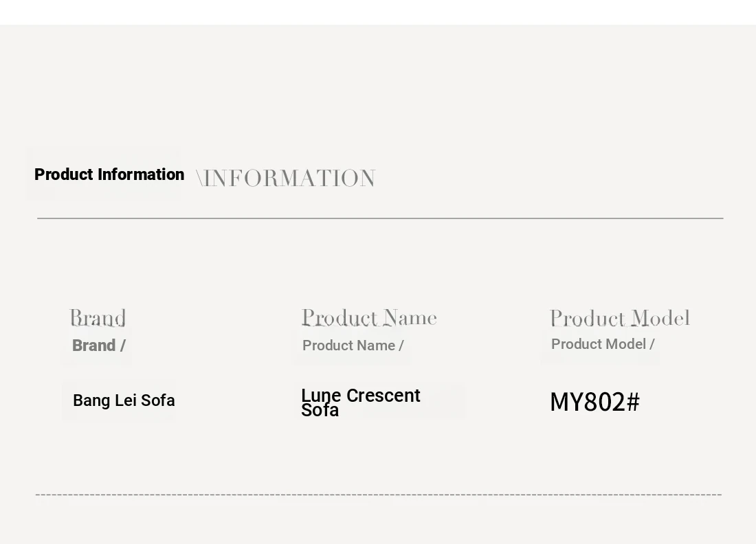
Task: Click the word "Sofa" under Lune Crescent
Action: point(320,411)
